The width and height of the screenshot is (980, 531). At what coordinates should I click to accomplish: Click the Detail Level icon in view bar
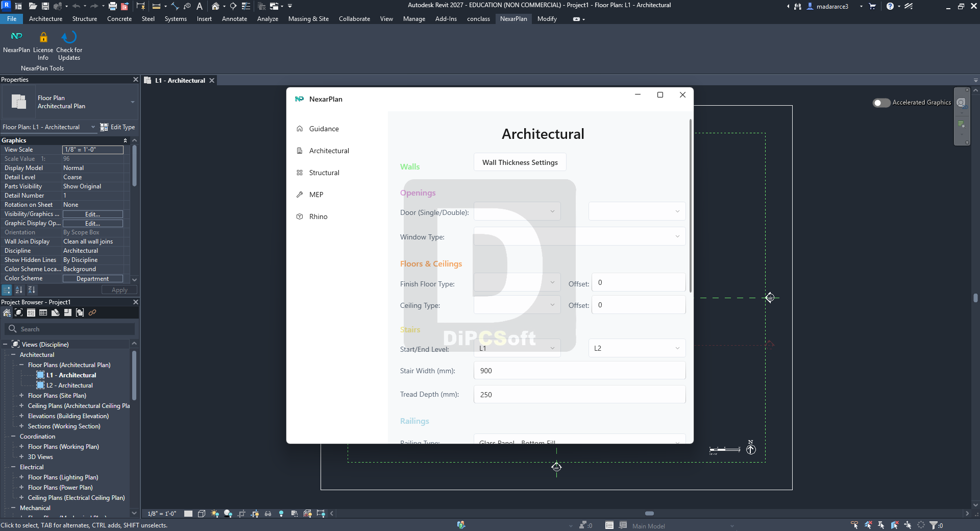(x=188, y=514)
